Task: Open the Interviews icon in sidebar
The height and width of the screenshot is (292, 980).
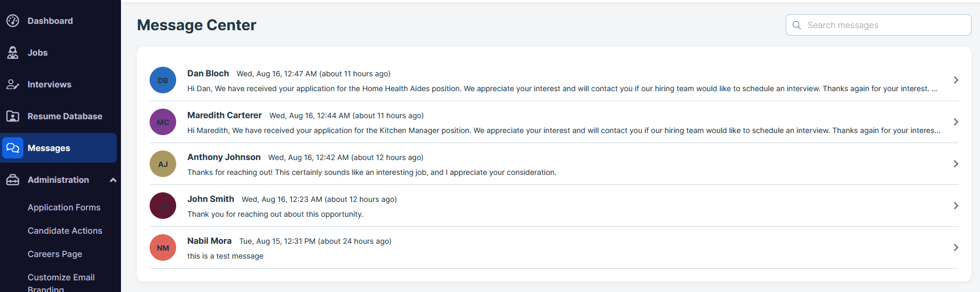Action: (x=13, y=84)
